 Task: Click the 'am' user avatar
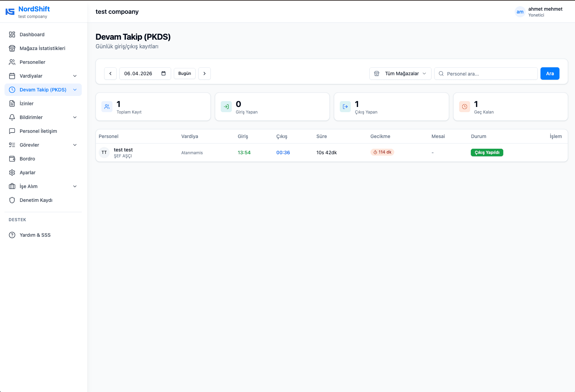520,12
